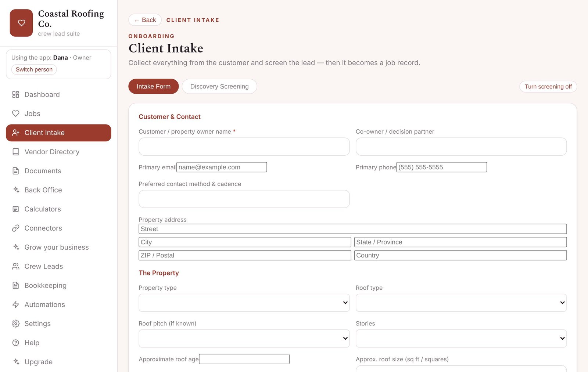Turn screening off
Viewport: 588px width, 372px height.
click(x=548, y=87)
